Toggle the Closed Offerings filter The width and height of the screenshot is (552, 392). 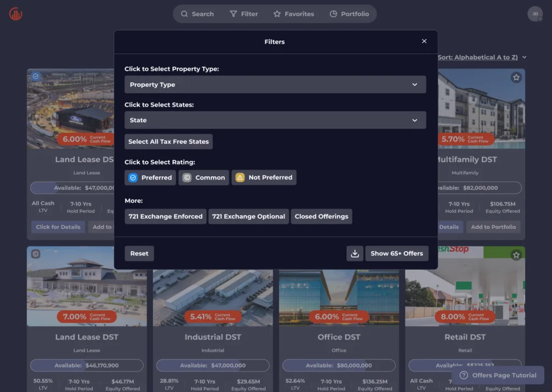tap(321, 216)
